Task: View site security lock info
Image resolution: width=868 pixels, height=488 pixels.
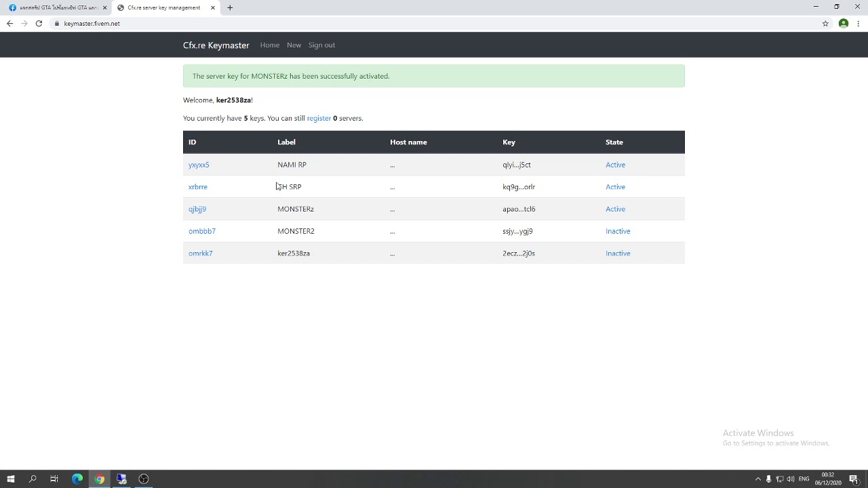Action: tap(58, 23)
